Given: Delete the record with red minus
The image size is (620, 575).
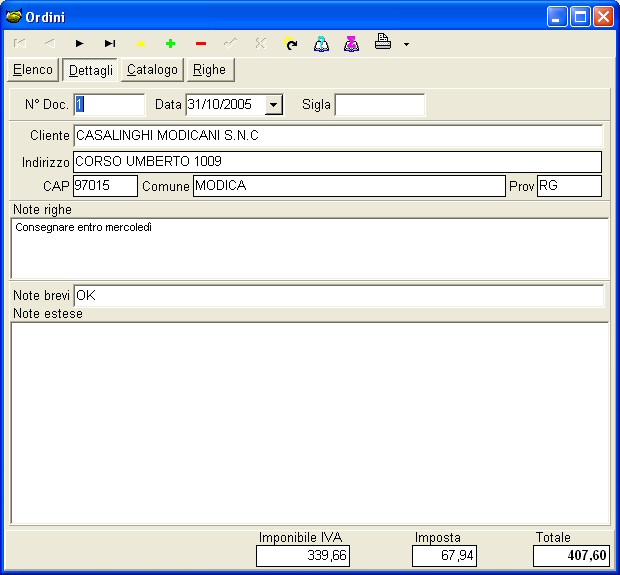Looking at the screenshot, I should (x=201, y=44).
